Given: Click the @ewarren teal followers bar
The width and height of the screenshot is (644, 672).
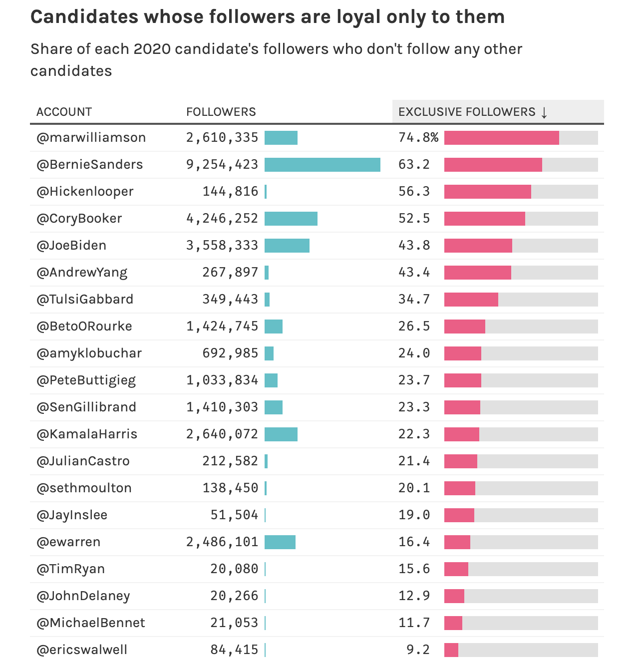Looking at the screenshot, I should coord(280,542).
